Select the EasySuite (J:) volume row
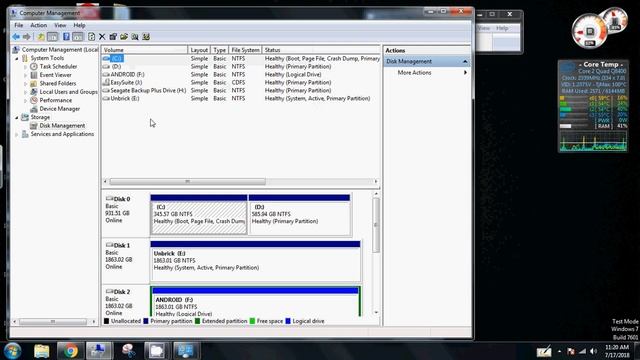 pyautogui.click(x=241, y=82)
